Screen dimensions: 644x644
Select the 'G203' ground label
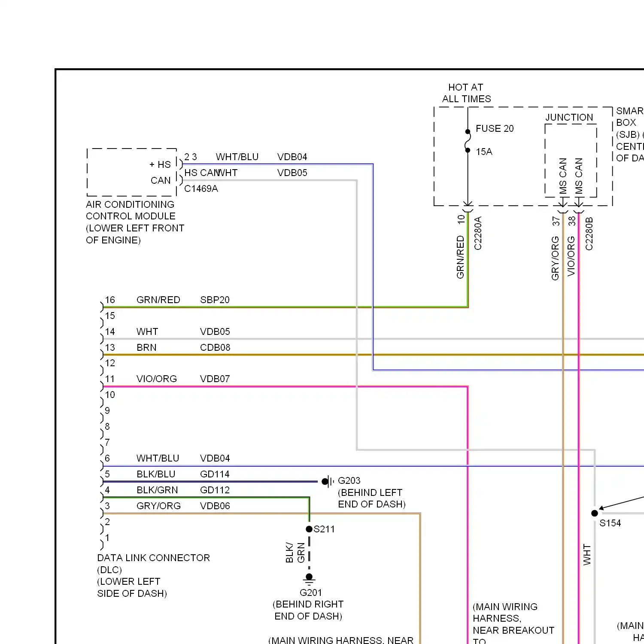click(x=349, y=480)
